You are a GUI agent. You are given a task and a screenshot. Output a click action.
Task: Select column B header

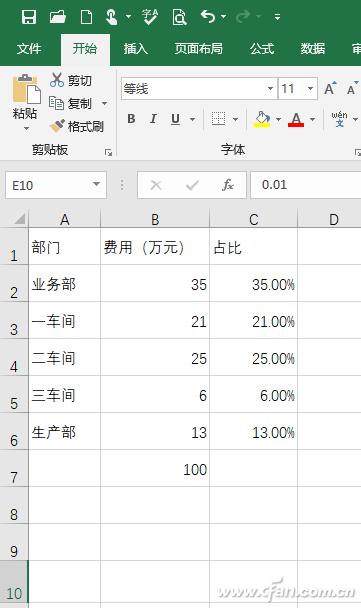pyautogui.click(x=155, y=219)
